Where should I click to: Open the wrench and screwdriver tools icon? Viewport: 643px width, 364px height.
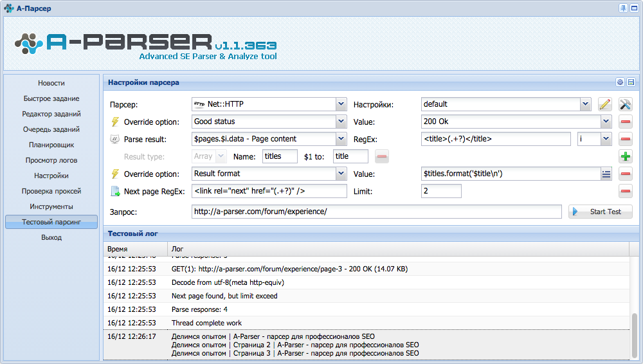pos(625,104)
